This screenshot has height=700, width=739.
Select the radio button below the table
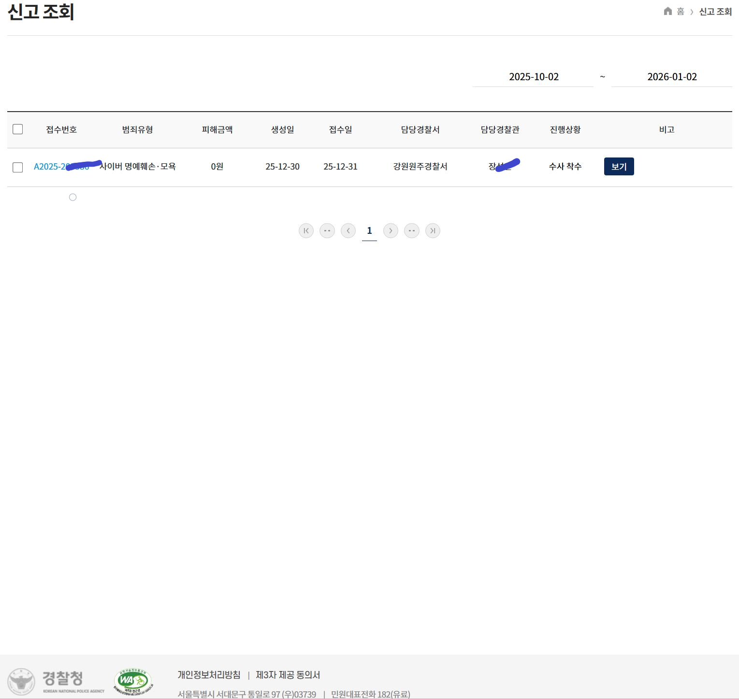[x=72, y=197]
